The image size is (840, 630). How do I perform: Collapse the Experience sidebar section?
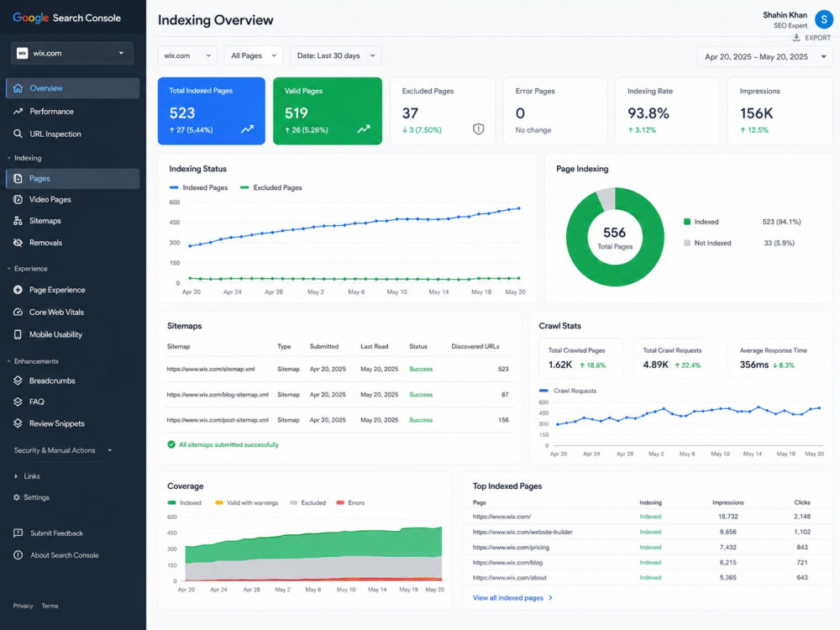28,269
